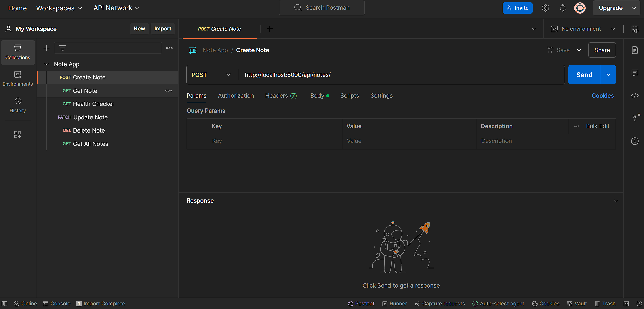Viewport: 644px width, 309px height.
Task: Open the No environment selector
Action: pyautogui.click(x=583, y=29)
